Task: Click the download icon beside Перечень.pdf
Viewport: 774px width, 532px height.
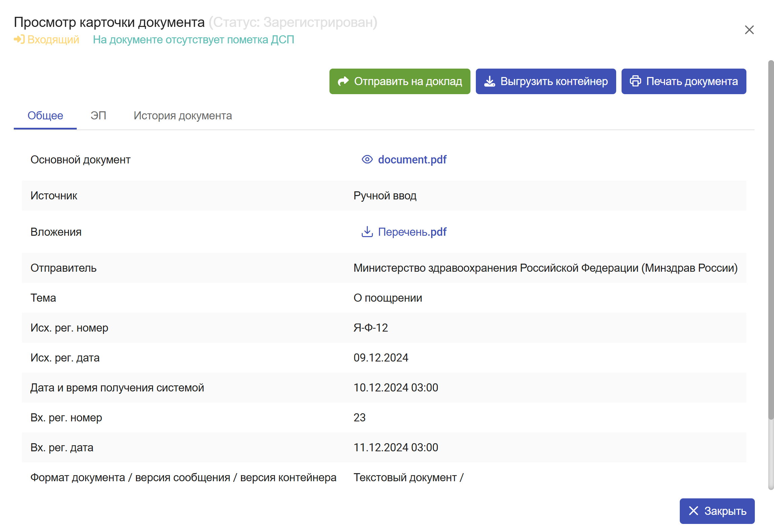Action: click(x=367, y=232)
